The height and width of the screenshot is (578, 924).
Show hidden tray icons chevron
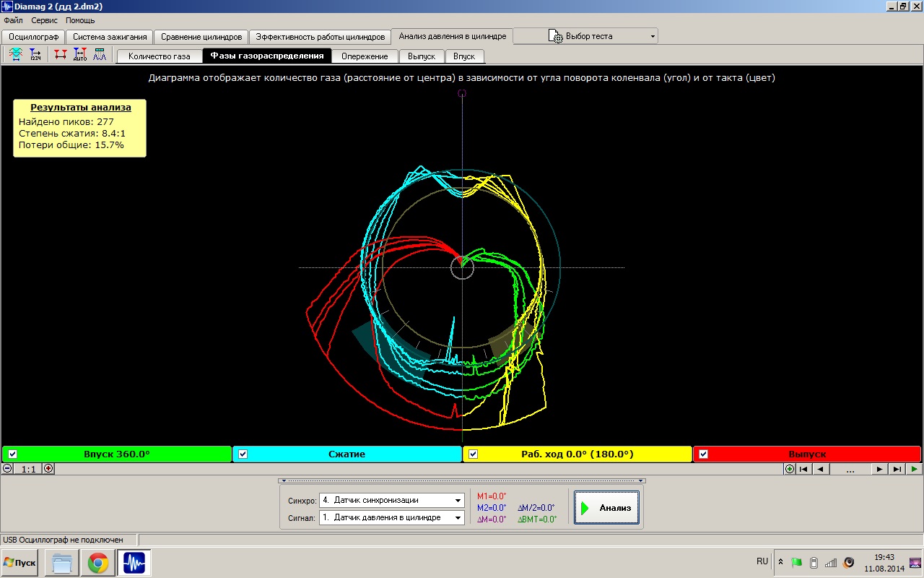pos(780,562)
